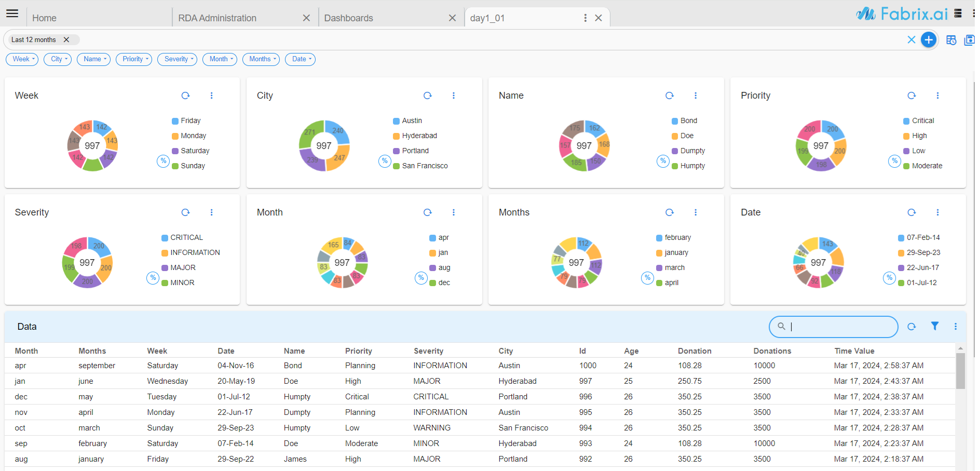Expand the Severity filter dropdown
The width and height of the screenshot is (980, 471).
click(x=177, y=59)
